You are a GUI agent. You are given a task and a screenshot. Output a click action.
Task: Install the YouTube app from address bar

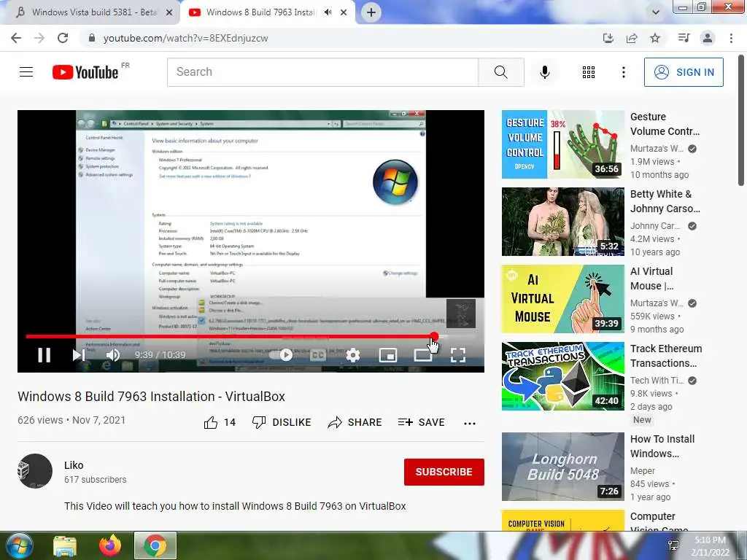point(608,38)
